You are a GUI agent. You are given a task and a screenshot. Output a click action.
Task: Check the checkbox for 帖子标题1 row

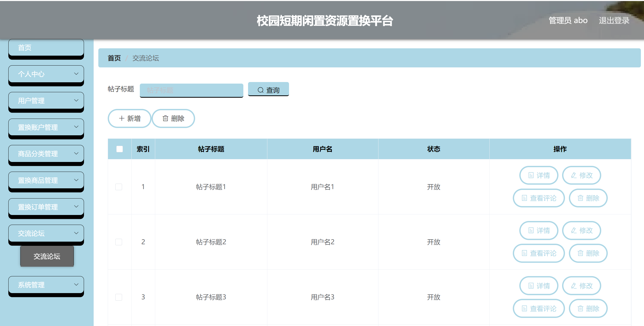point(119,187)
